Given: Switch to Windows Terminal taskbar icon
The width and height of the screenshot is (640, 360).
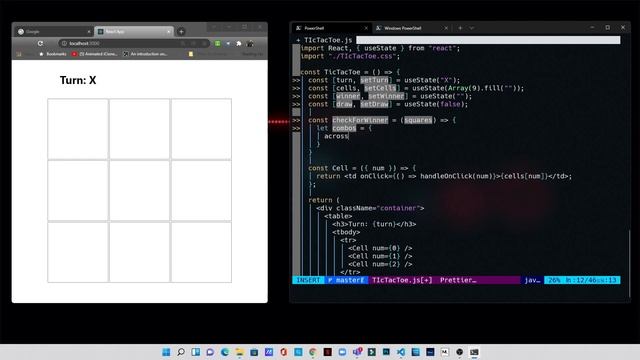Looking at the screenshot, I should coord(474,352).
